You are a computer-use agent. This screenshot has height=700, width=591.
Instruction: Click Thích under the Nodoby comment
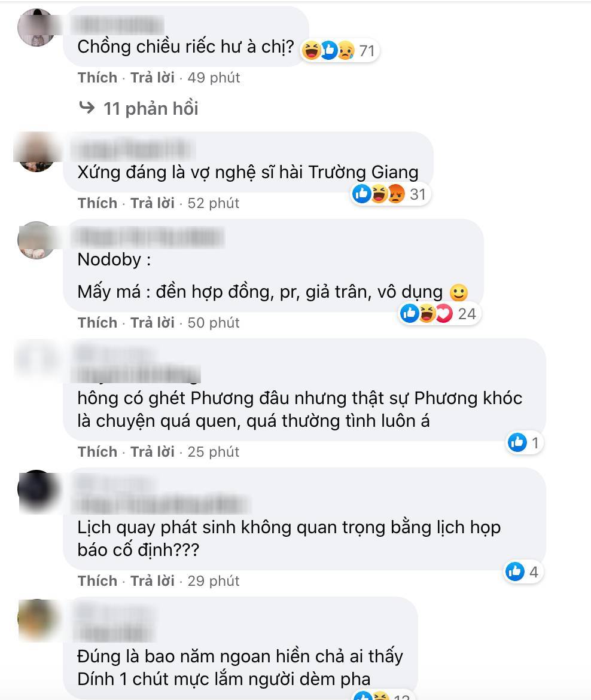98,323
